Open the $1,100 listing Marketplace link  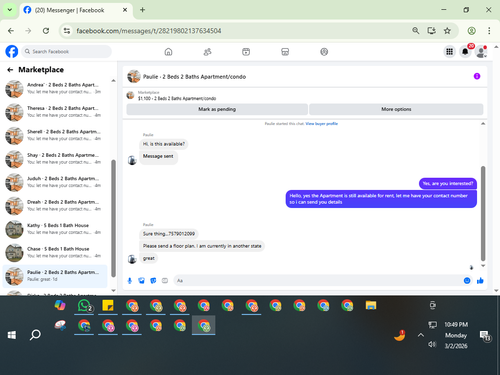(177, 98)
